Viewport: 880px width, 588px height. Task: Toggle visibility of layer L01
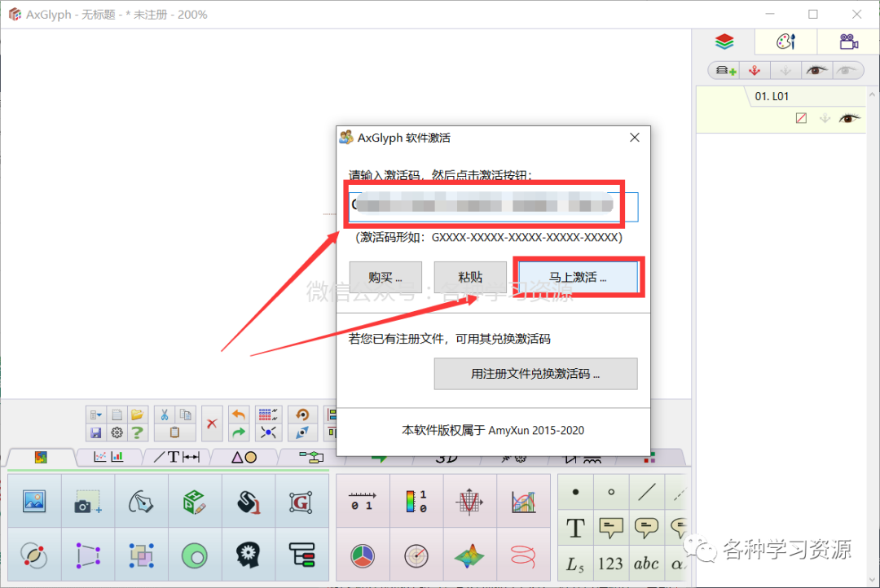849,118
